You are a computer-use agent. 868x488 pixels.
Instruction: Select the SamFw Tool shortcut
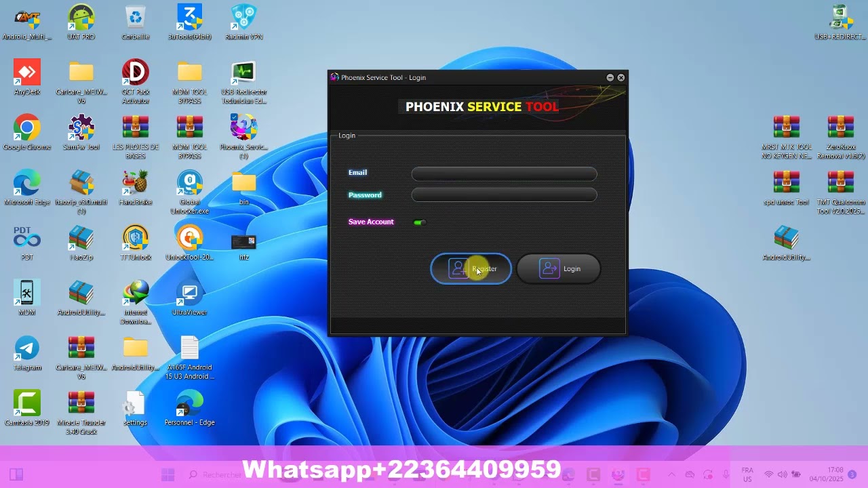click(81, 133)
